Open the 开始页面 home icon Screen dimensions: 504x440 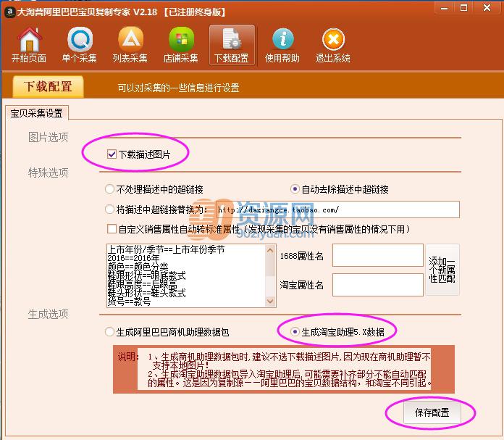click(x=29, y=45)
